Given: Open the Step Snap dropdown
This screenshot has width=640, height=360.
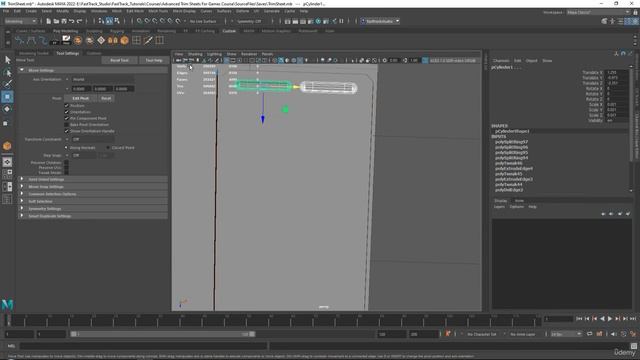Looking at the screenshot, I should [x=84, y=156].
